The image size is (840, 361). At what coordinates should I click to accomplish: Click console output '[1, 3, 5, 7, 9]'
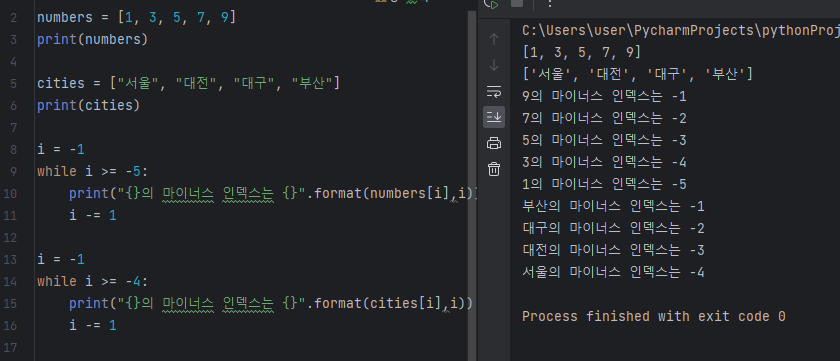coord(581,52)
